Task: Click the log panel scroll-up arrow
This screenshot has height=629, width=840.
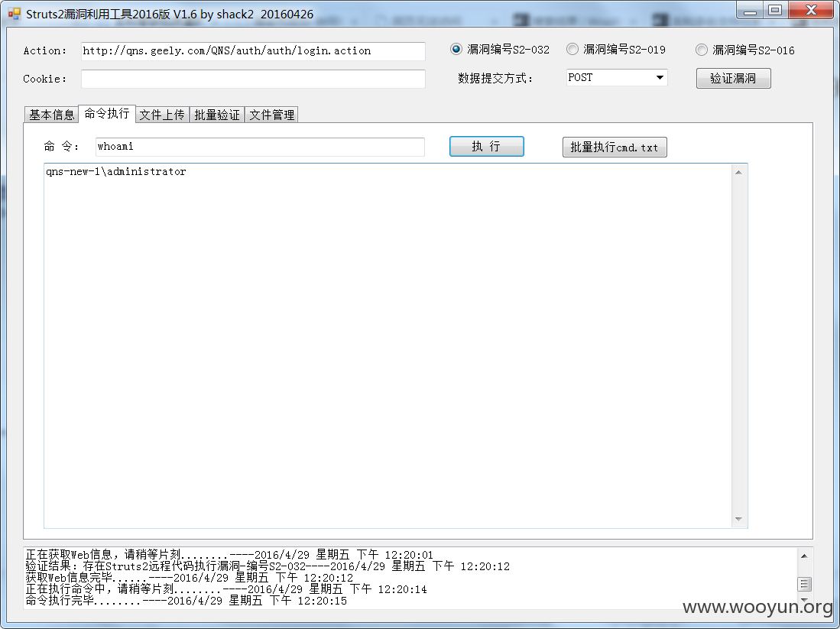Action: (x=804, y=556)
